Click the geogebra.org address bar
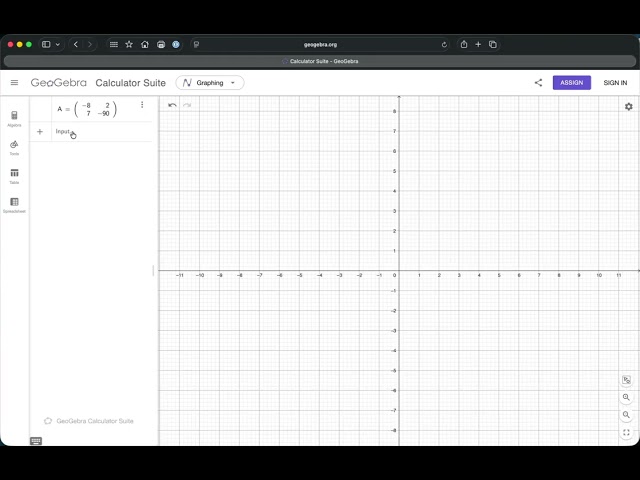 320,44
